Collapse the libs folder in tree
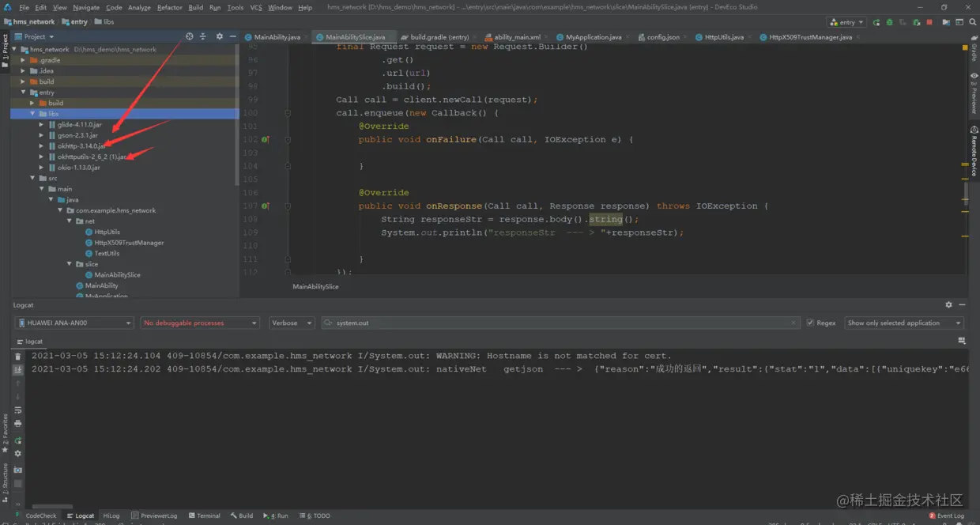The height and width of the screenshot is (525, 980). click(33, 114)
